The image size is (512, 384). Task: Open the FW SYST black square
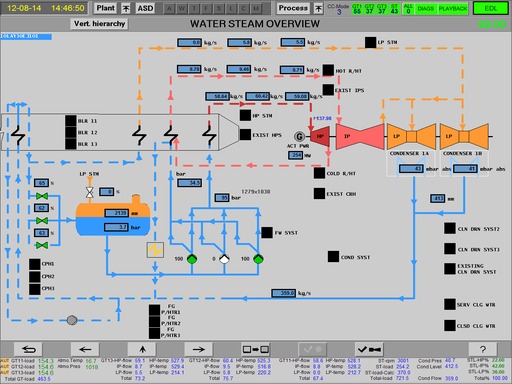coord(267,233)
